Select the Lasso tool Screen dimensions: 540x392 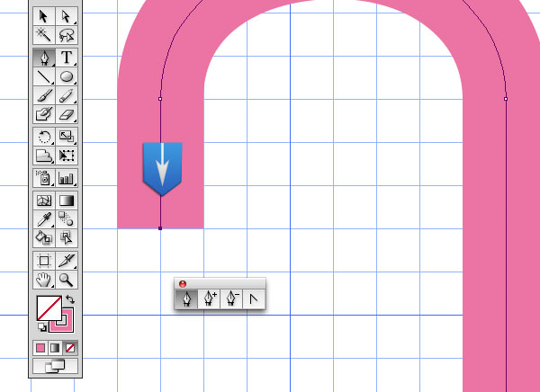point(67,35)
